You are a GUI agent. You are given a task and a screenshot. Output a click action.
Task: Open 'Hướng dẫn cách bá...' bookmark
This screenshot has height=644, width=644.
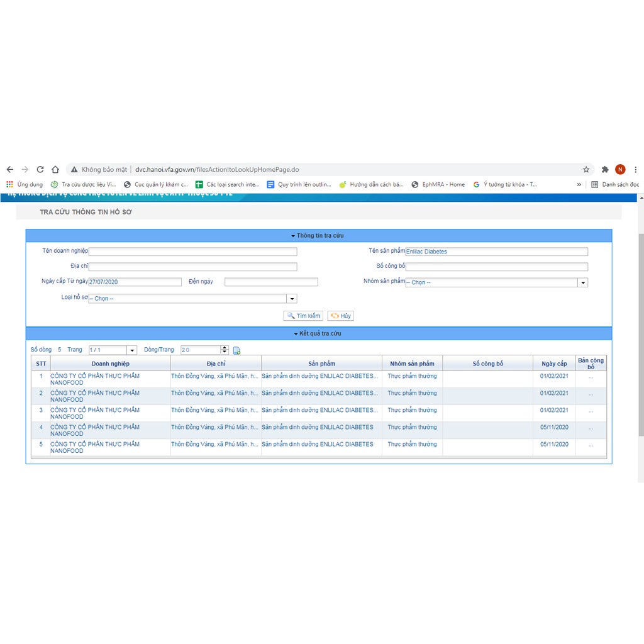point(371,184)
